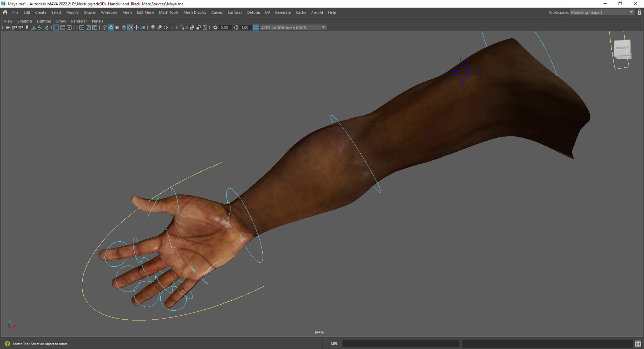Activate the Textured display mode icon

[x=130, y=27]
